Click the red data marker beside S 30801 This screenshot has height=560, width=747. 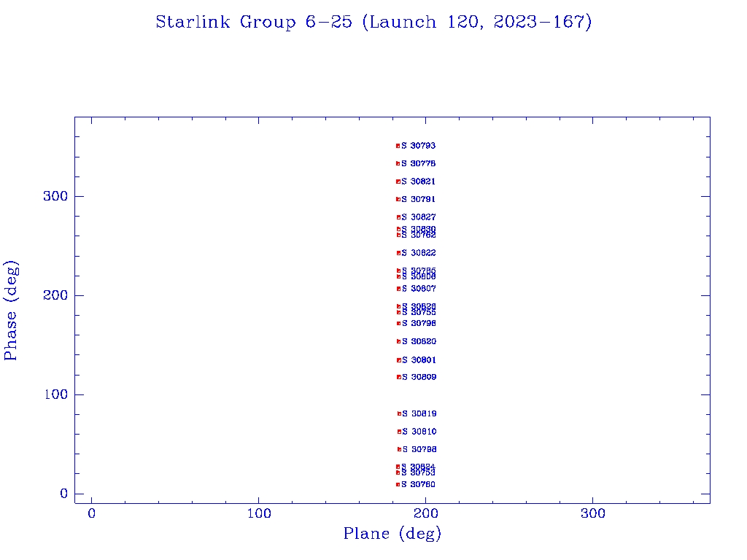point(399,360)
